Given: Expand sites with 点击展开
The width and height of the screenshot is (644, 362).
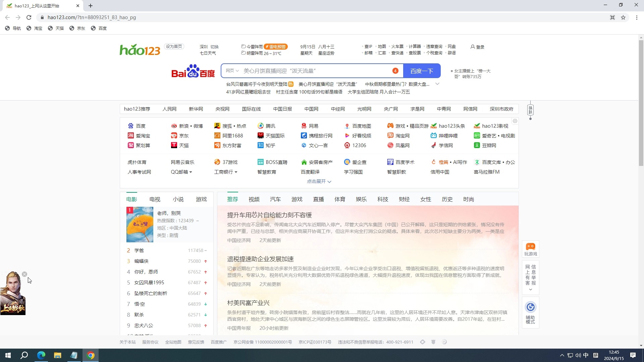Looking at the screenshot, I should coord(319,181).
